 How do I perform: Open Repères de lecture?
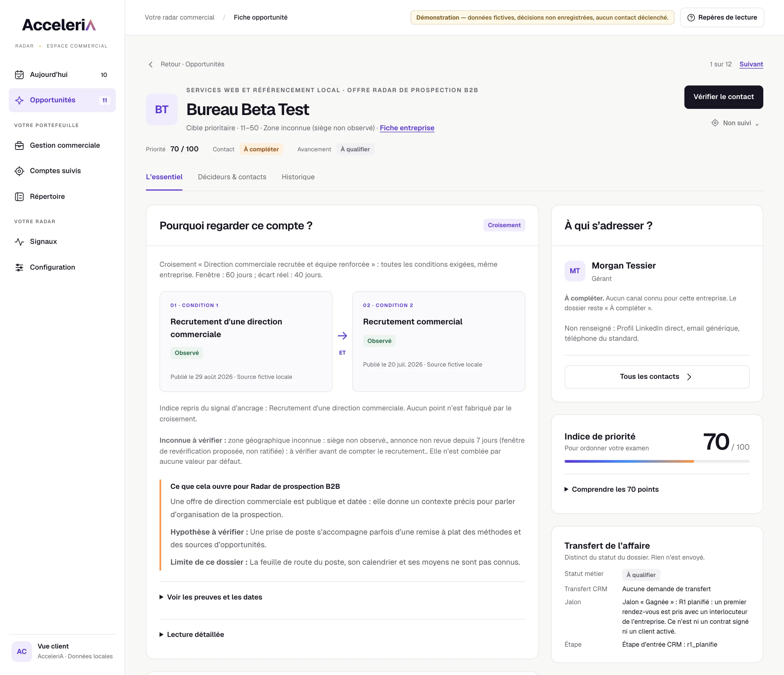pyautogui.click(x=722, y=17)
